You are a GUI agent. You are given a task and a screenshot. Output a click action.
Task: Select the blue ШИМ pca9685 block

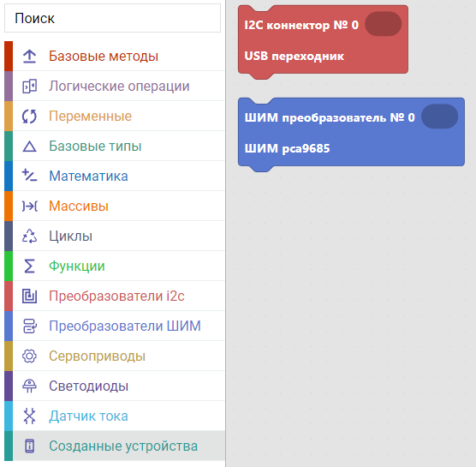point(351,132)
